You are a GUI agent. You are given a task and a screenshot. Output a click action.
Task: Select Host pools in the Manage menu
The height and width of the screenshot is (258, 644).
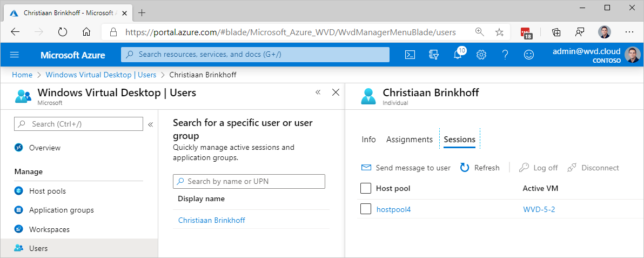pyautogui.click(x=48, y=191)
